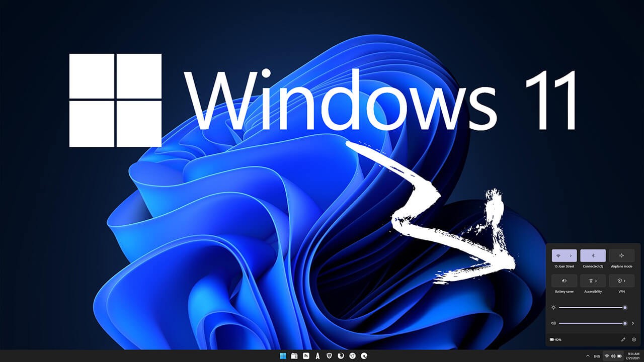Launch Firefox from the taskbar
The image size is (644, 362).
click(x=341, y=356)
